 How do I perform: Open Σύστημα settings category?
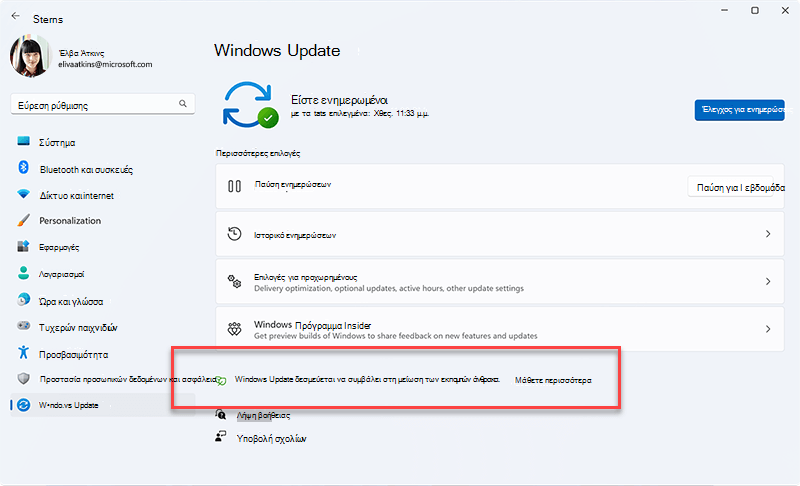point(57,143)
